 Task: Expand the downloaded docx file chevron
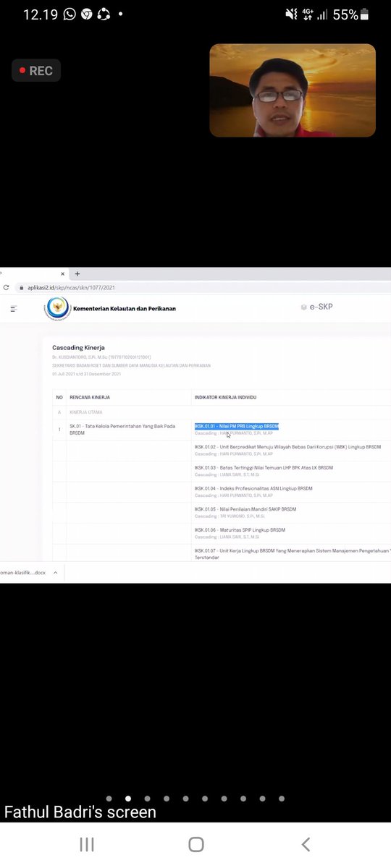(56, 572)
